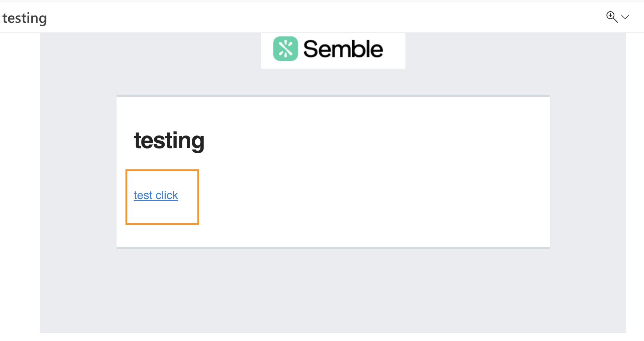Click blank area right of the bold heading
This screenshot has width=644, height=341.
(361, 141)
